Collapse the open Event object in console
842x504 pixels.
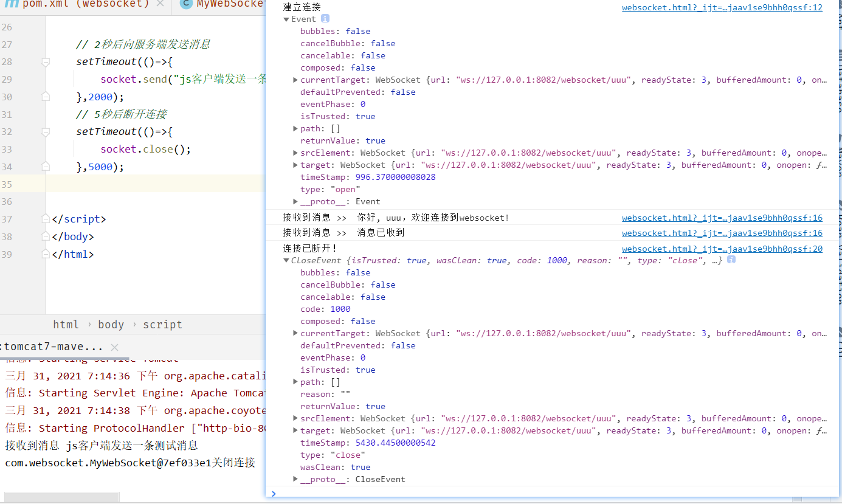pos(286,19)
